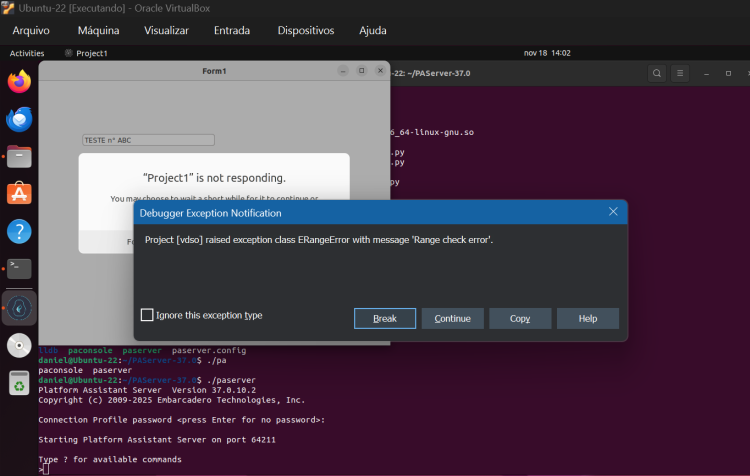The image size is (750, 476).
Task: Click the Break button
Action: coord(385,319)
